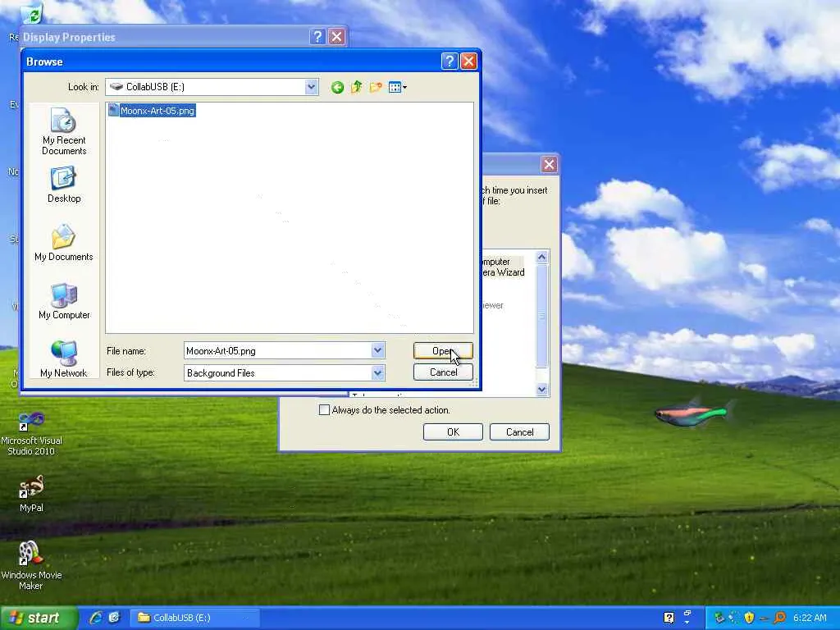Close the Browse dialog
Image resolution: width=840 pixels, height=630 pixels.
pyautogui.click(x=468, y=61)
